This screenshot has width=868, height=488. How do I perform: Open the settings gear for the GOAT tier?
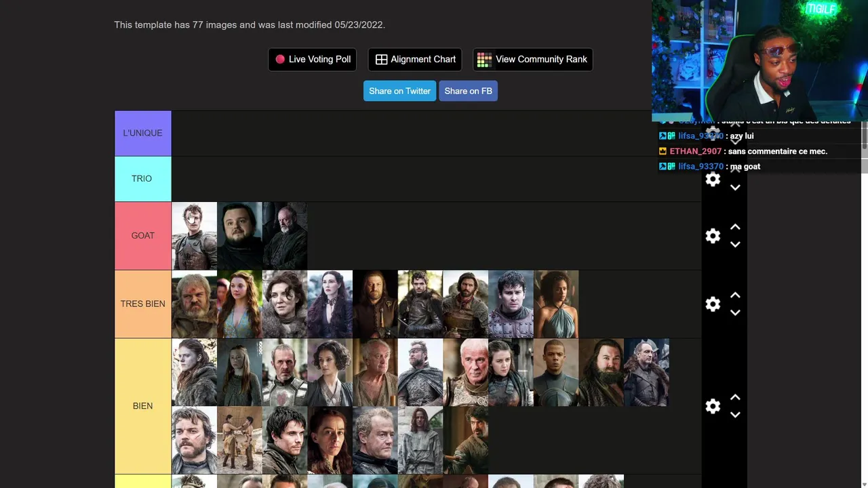713,236
